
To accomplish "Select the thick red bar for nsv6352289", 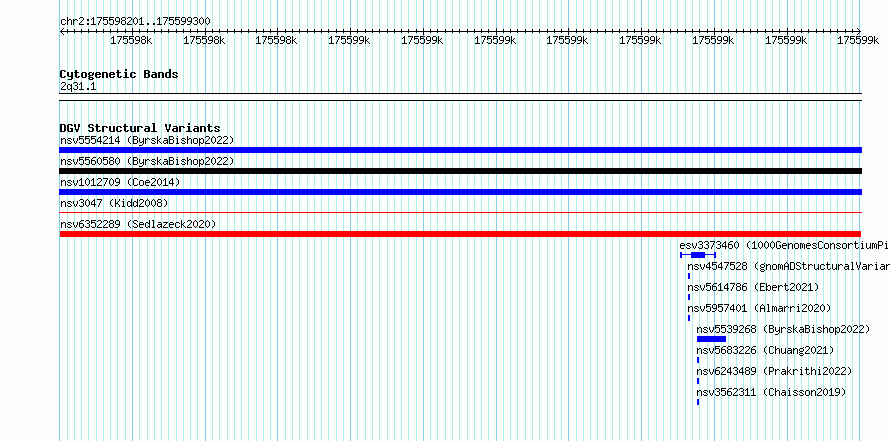I will coord(460,234).
